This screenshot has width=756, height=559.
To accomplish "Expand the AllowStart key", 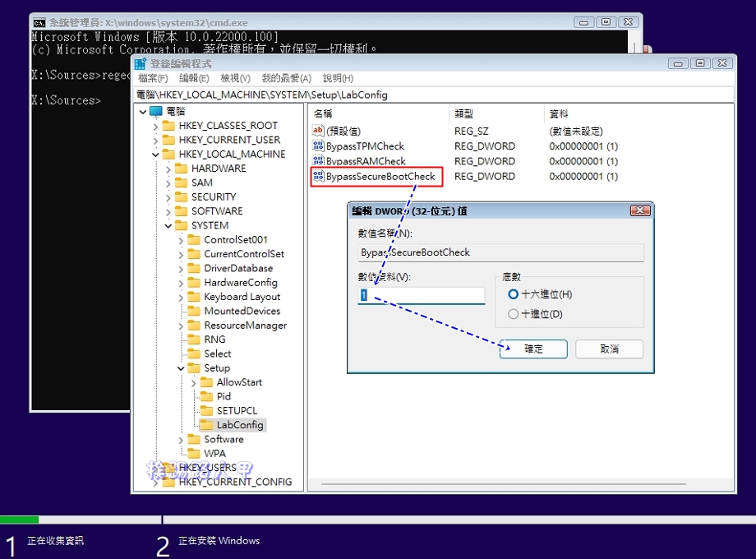I will point(193,382).
